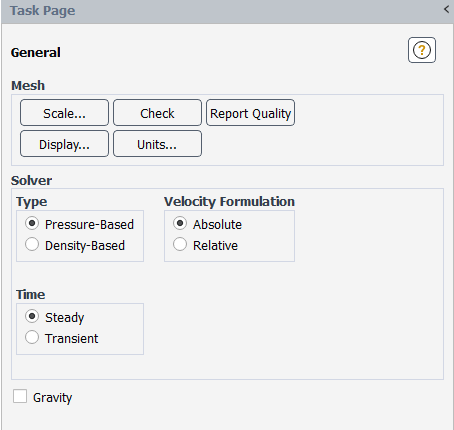Open the Units dialog

point(157,144)
